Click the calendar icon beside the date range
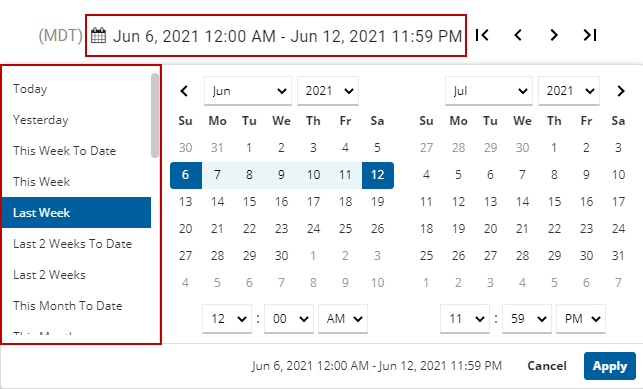The image size is (643, 389). coord(98,36)
